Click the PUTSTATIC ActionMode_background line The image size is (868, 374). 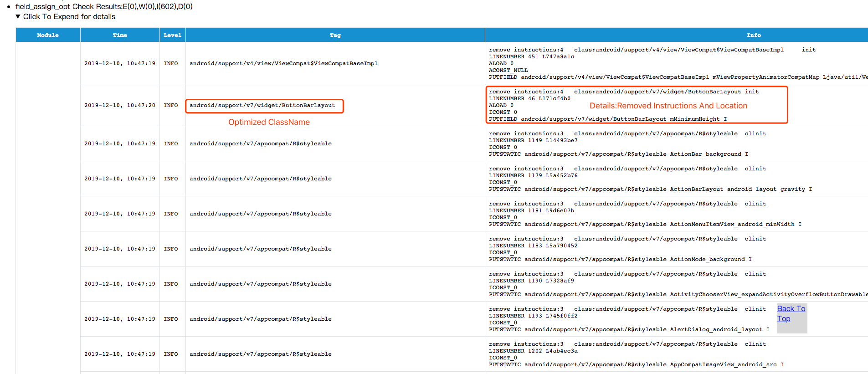click(620, 259)
